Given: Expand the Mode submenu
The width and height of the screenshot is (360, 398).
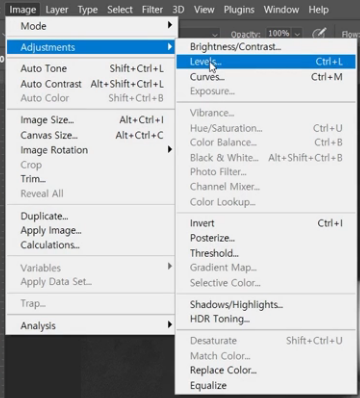Looking at the screenshot, I should (91, 26).
